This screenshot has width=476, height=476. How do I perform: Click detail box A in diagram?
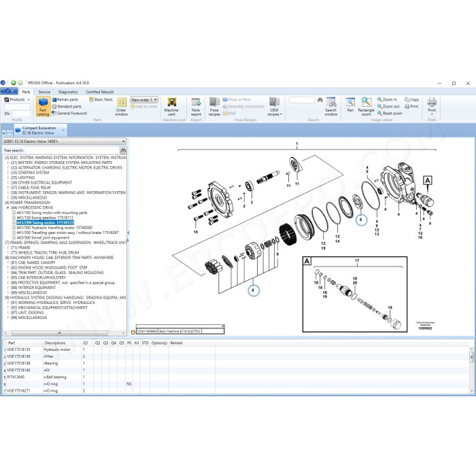pos(355,294)
